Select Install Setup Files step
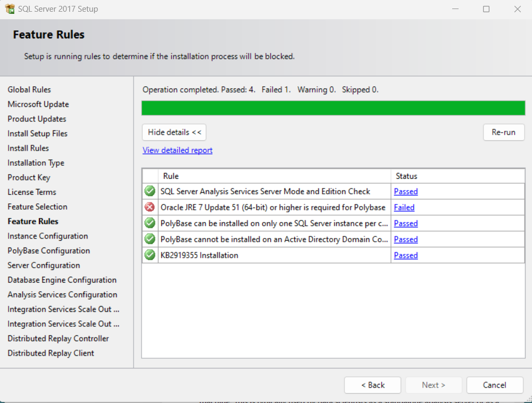 click(x=38, y=134)
